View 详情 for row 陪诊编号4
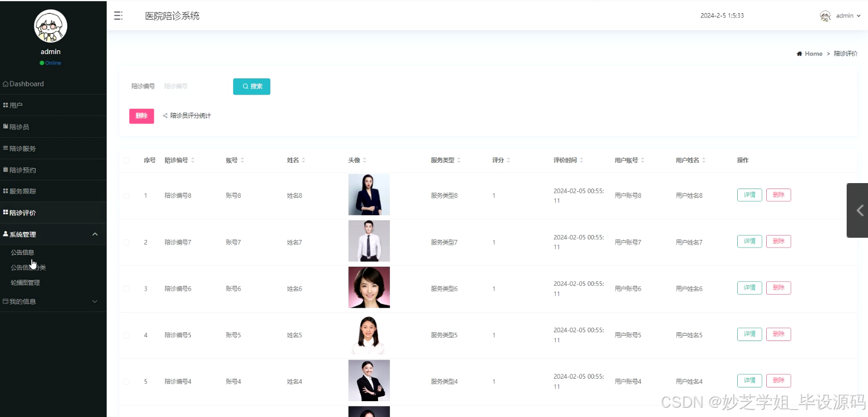This screenshot has width=868, height=417. [749, 380]
